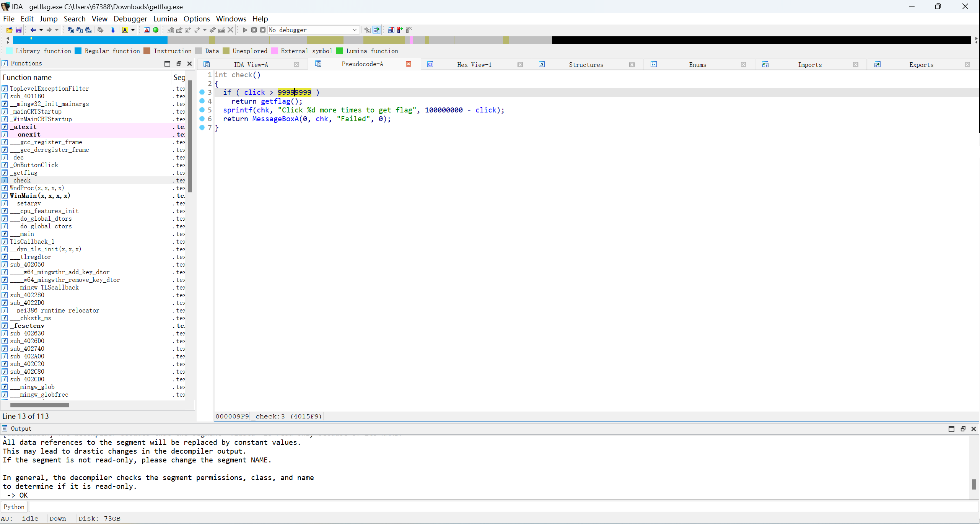Click the convert-to-data toolbar icon
The height and width of the screenshot is (524, 980).
coord(179,30)
